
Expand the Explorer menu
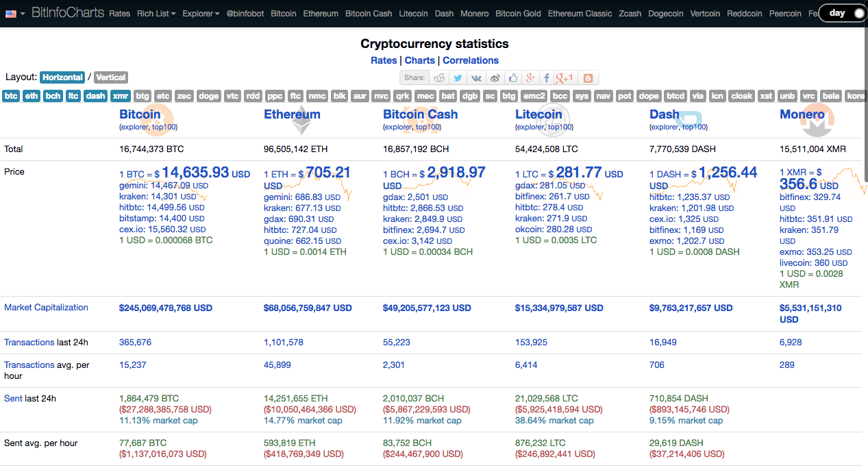(x=201, y=13)
